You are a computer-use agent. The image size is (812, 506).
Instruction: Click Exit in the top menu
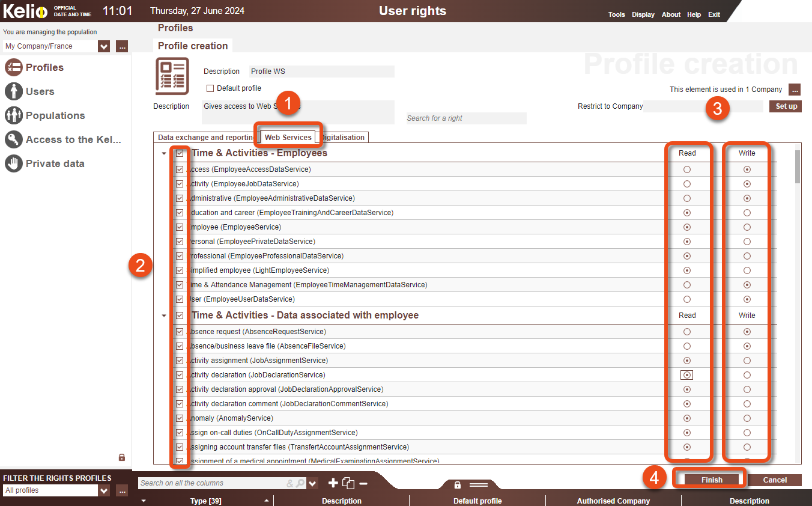(x=714, y=14)
